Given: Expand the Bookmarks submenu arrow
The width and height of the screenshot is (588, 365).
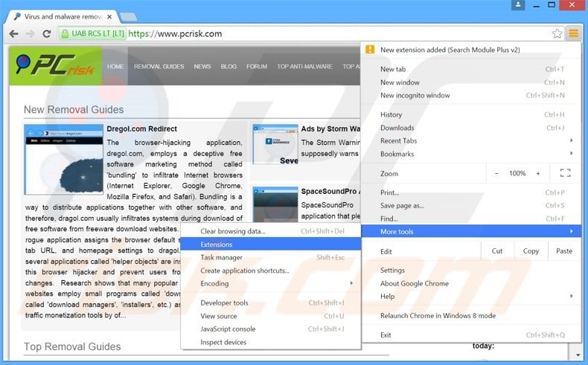Looking at the screenshot, I should pyautogui.click(x=571, y=153).
